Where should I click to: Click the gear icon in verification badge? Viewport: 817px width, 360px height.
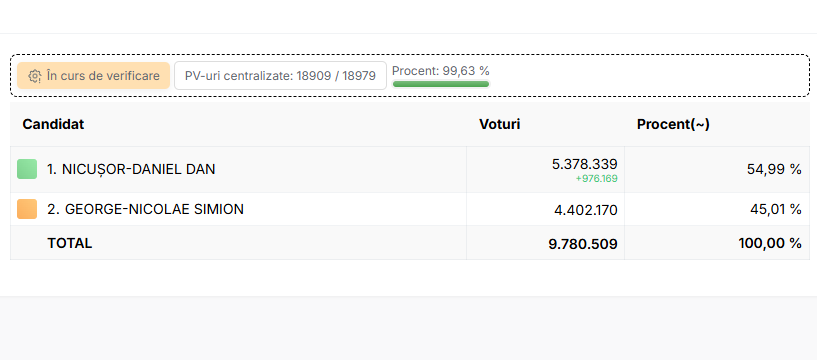(35, 76)
